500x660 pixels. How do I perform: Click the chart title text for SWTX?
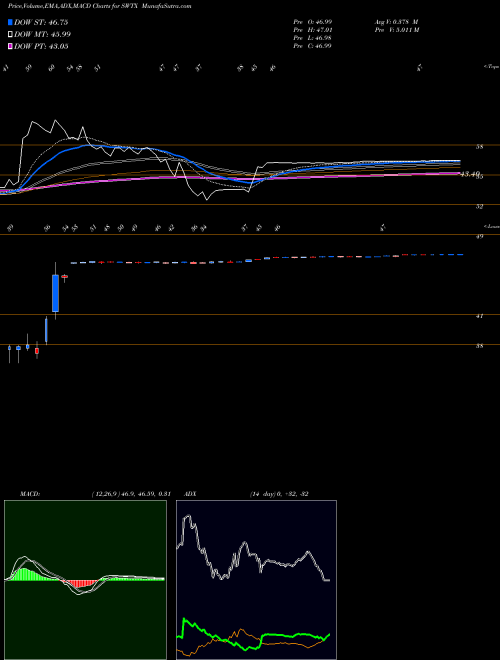pyautogui.click(x=100, y=6)
